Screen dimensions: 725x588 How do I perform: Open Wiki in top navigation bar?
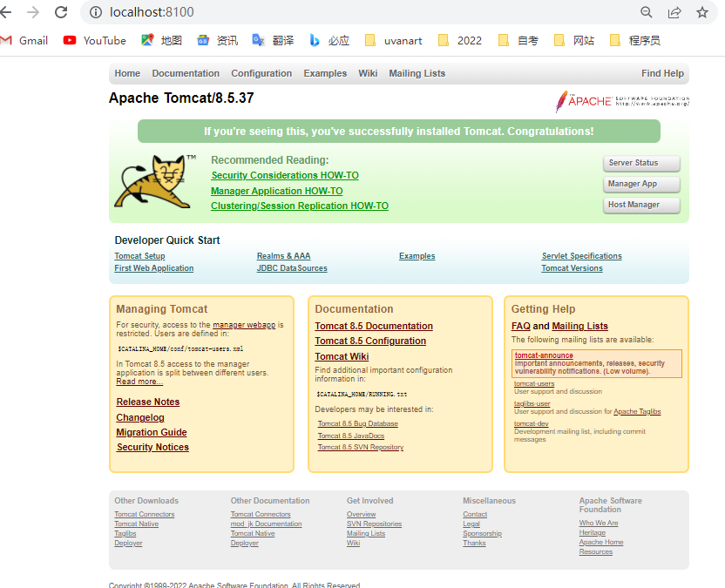pyautogui.click(x=368, y=73)
